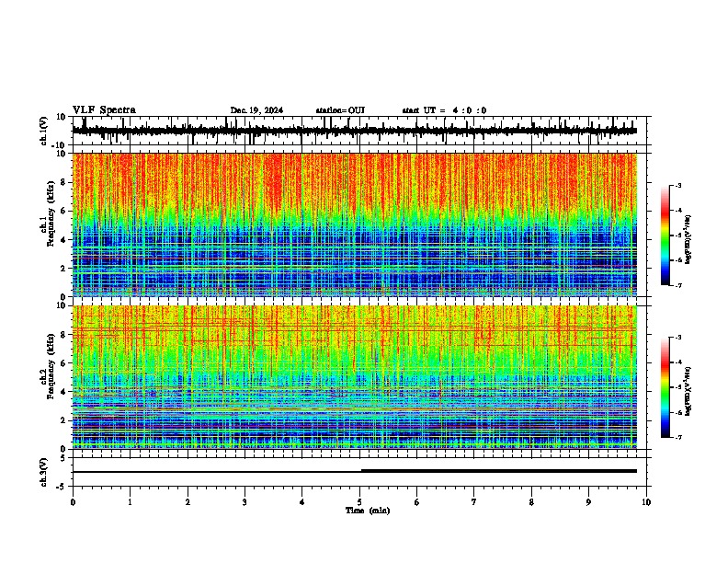Click the ch.2 "Frequency (kHz)" axis label

pyautogui.click(x=51, y=365)
